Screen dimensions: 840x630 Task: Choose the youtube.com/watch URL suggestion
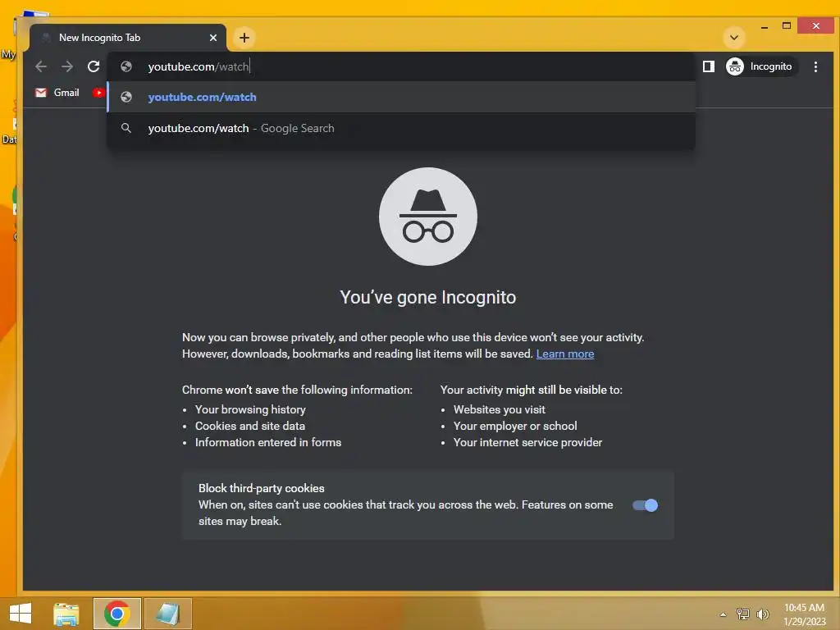tap(401, 97)
